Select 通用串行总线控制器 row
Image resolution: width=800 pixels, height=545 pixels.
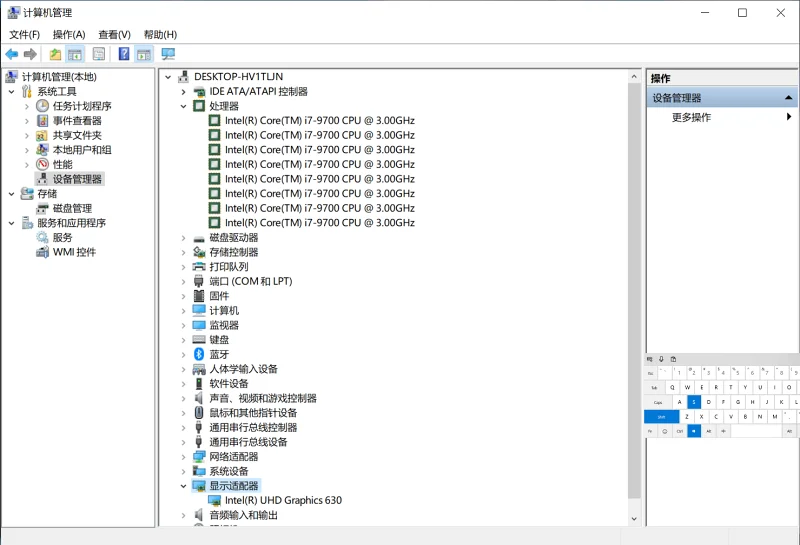(x=253, y=428)
